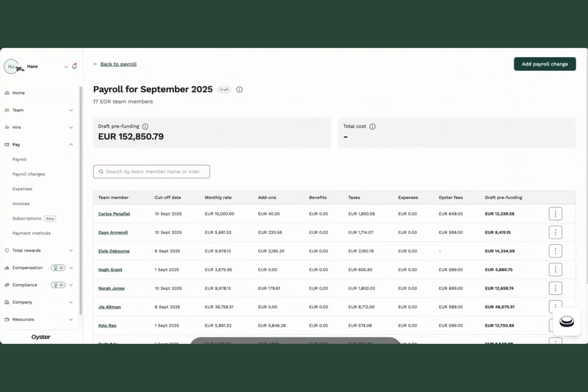Click the Resources folder icon

pyautogui.click(x=7, y=319)
